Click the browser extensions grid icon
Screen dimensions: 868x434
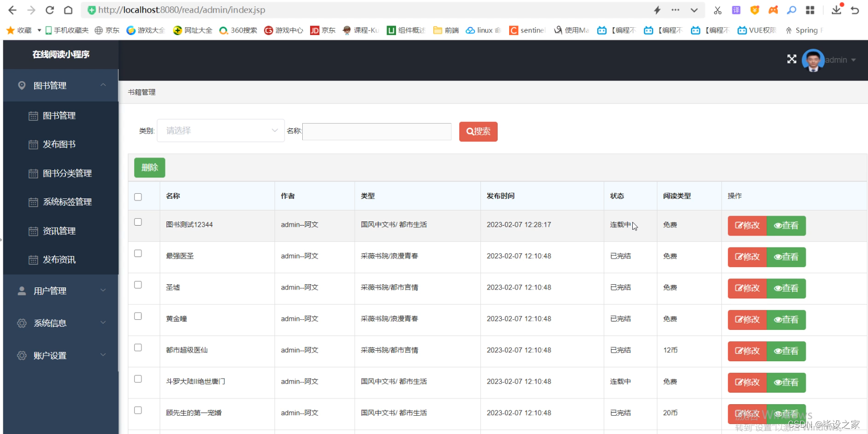tap(810, 10)
